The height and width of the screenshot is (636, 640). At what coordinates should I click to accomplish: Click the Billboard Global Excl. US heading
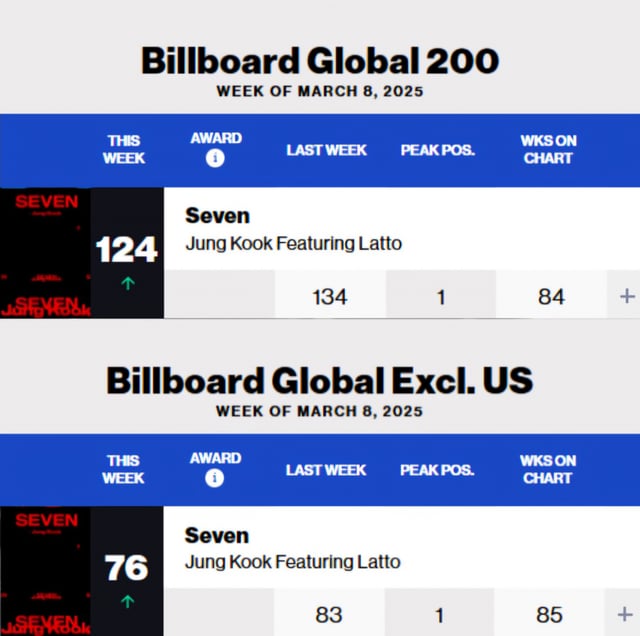click(x=320, y=380)
